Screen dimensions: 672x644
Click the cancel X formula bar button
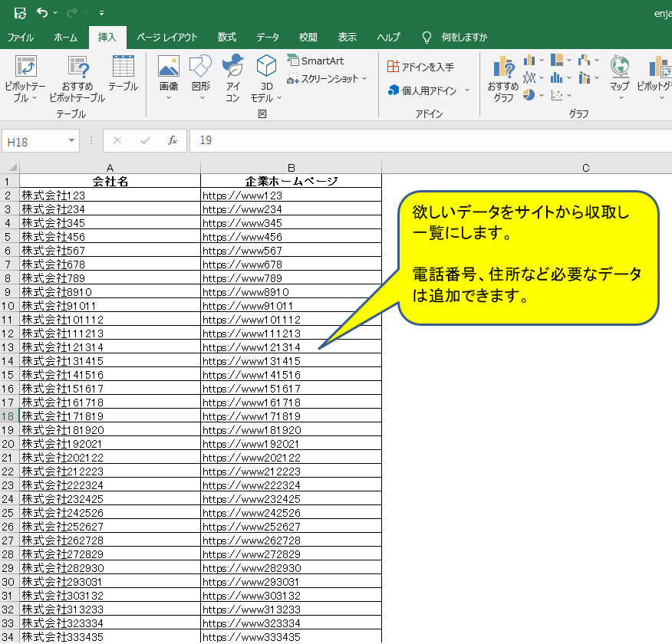point(117,140)
